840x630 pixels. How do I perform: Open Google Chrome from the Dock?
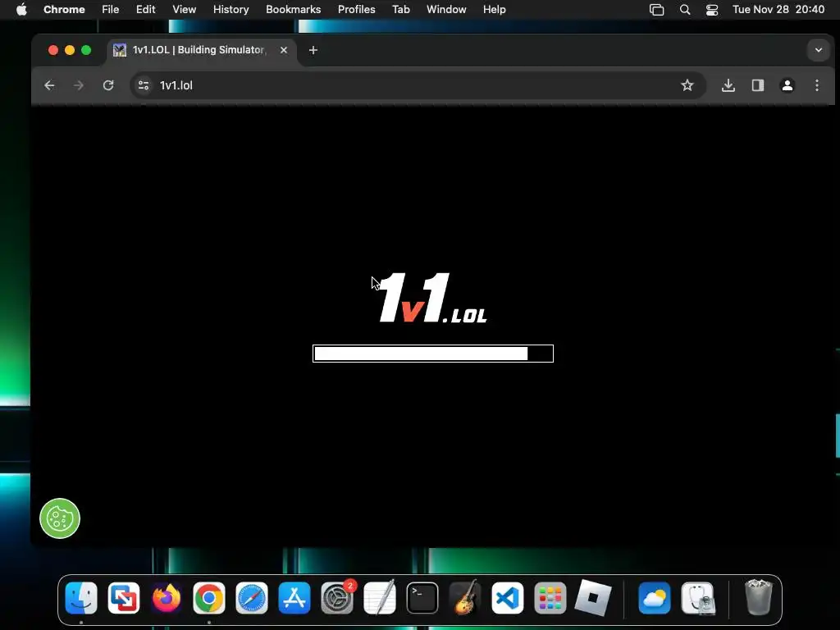pyautogui.click(x=209, y=598)
